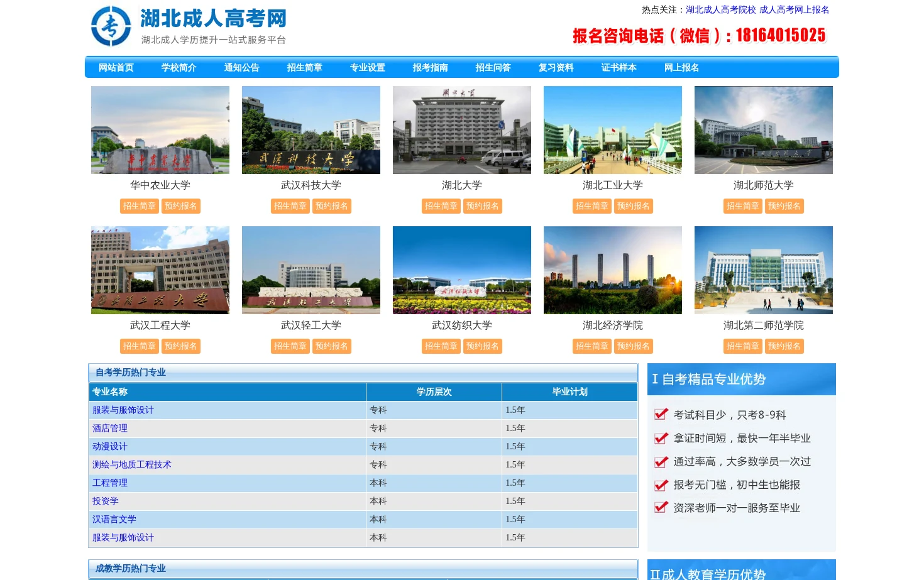Click 预约报名 button under 湖北师范大学
Image resolution: width=924 pixels, height=580 pixels.
[784, 206]
